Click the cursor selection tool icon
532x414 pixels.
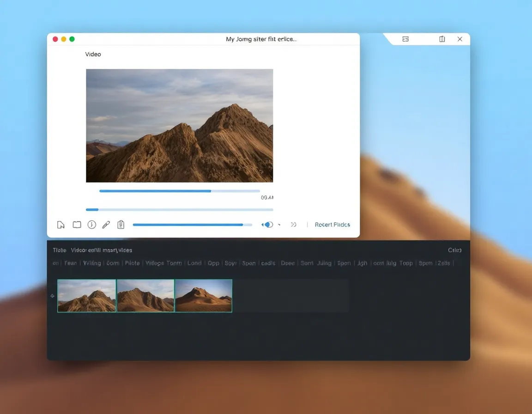point(60,225)
